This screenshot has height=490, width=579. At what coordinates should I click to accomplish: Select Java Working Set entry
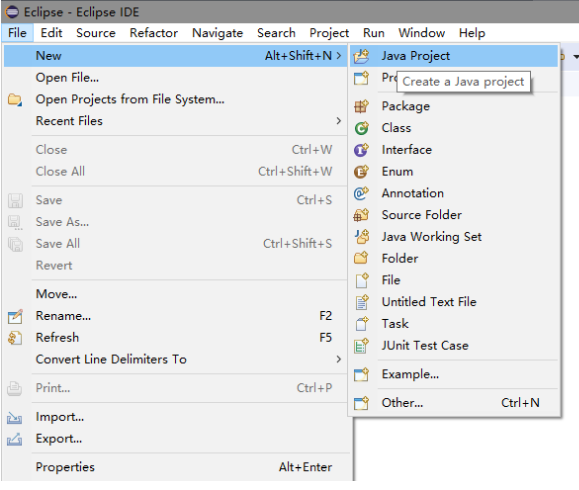click(454, 237)
